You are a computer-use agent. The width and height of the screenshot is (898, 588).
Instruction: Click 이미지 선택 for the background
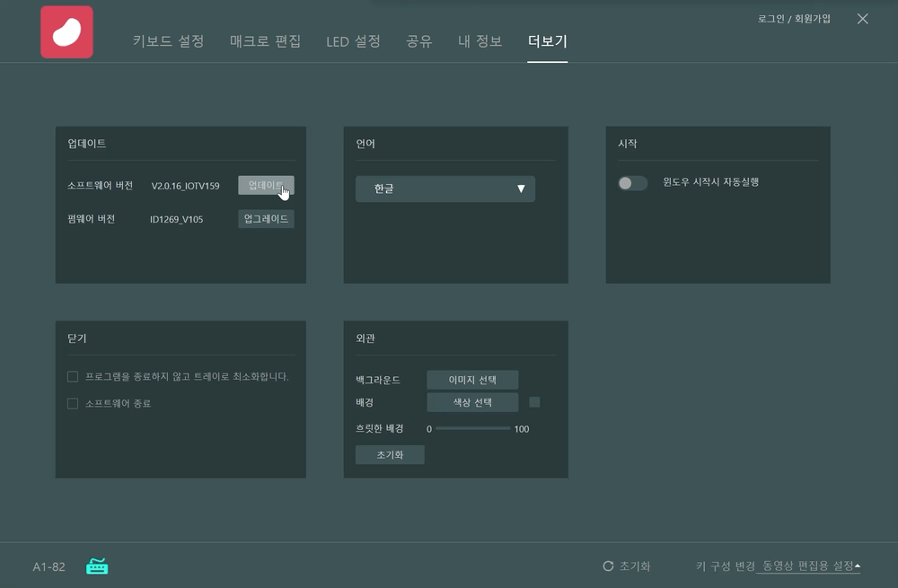[473, 380]
